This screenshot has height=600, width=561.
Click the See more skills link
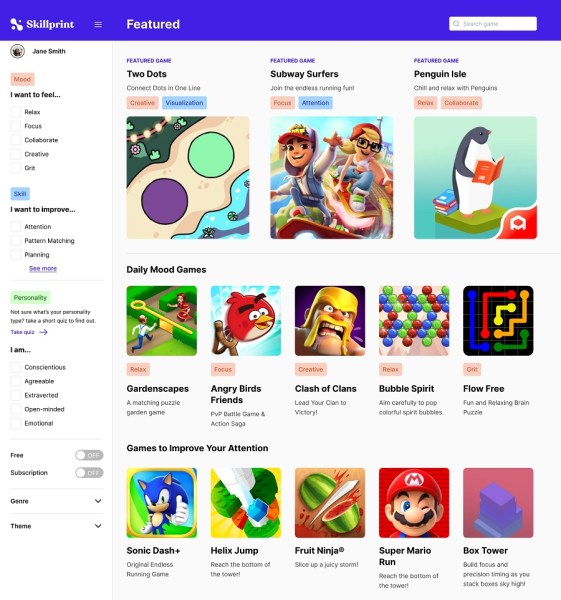pyautogui.click(x=43, y=268)
